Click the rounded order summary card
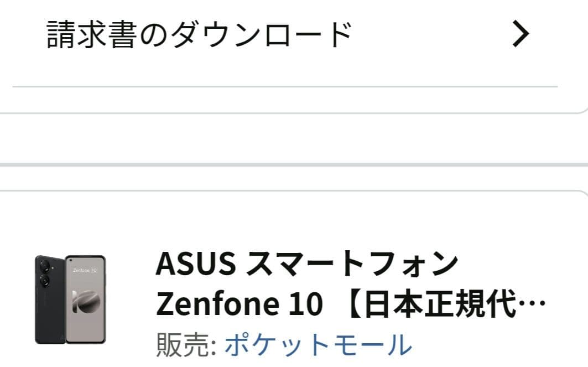The image size is (588, 367). [x=293, y=277]
